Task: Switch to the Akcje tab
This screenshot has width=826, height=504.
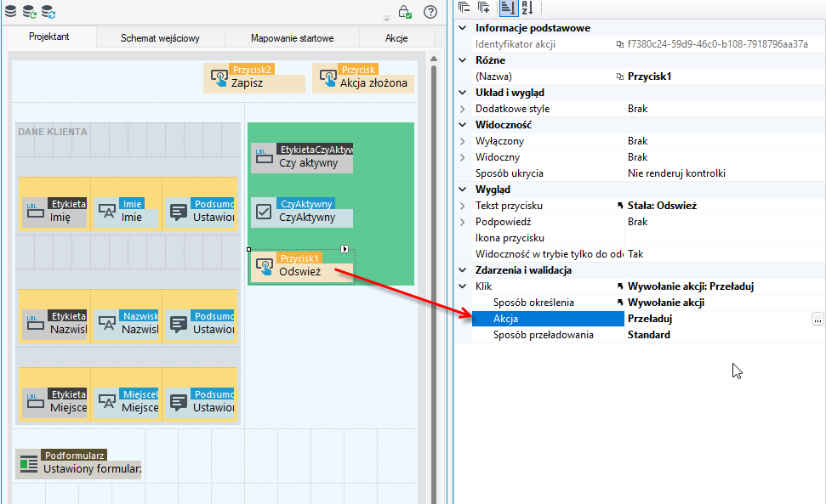Action: point(396,38)
